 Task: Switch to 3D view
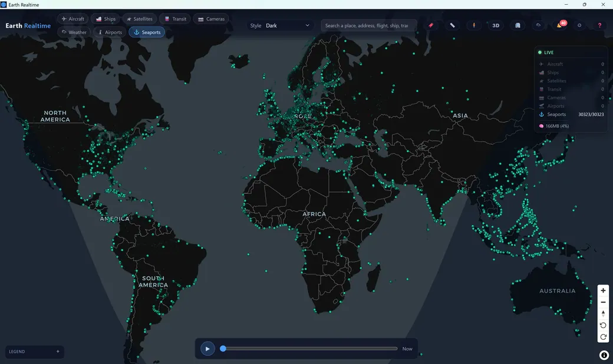click(496, 25)
